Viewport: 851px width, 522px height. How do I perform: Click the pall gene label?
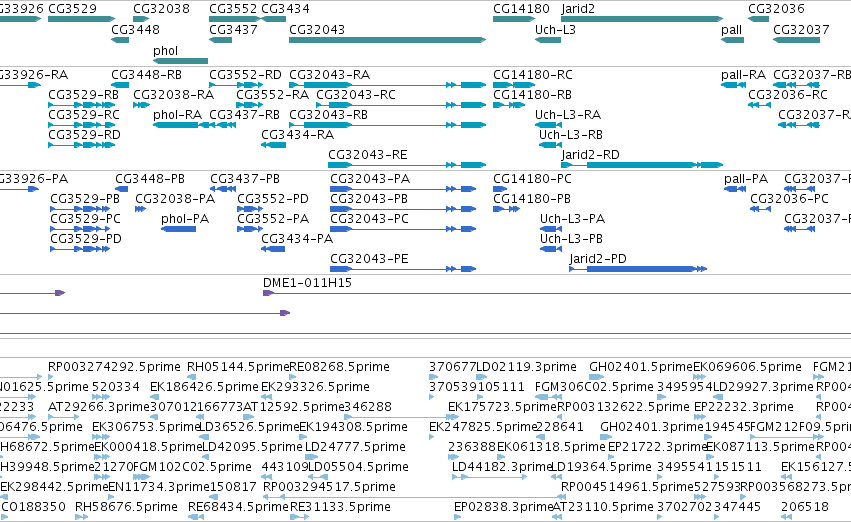pos(732,30)
